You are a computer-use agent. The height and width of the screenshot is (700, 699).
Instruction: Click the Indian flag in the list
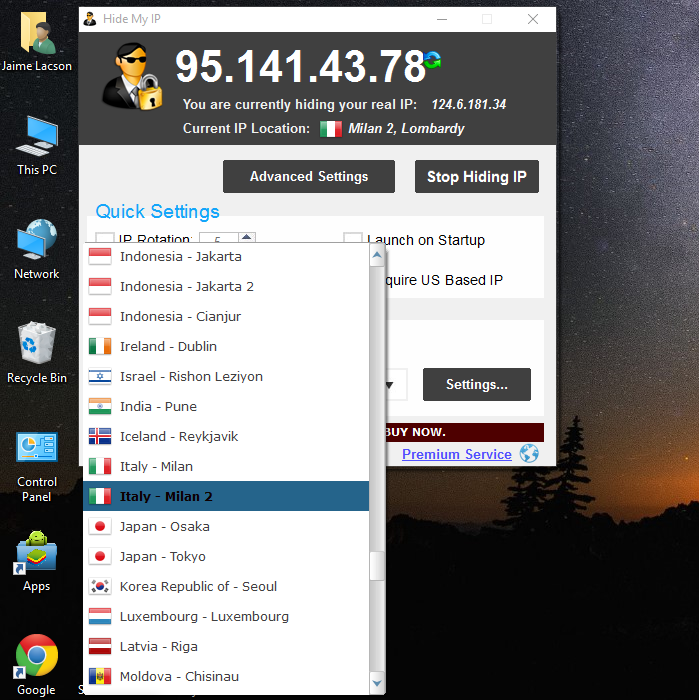[100, 406]
